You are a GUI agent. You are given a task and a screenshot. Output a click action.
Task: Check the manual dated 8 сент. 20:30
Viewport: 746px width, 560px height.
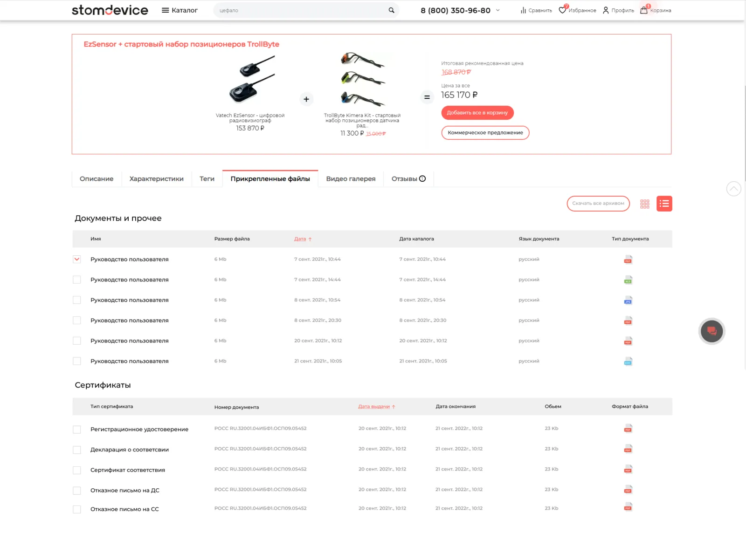click(x=77, y=321)
